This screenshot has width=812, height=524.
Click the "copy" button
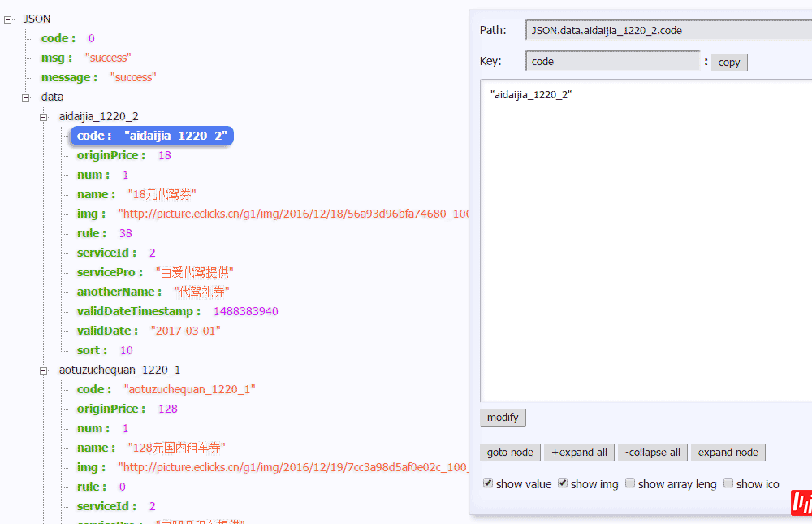(x=728, y=62)
